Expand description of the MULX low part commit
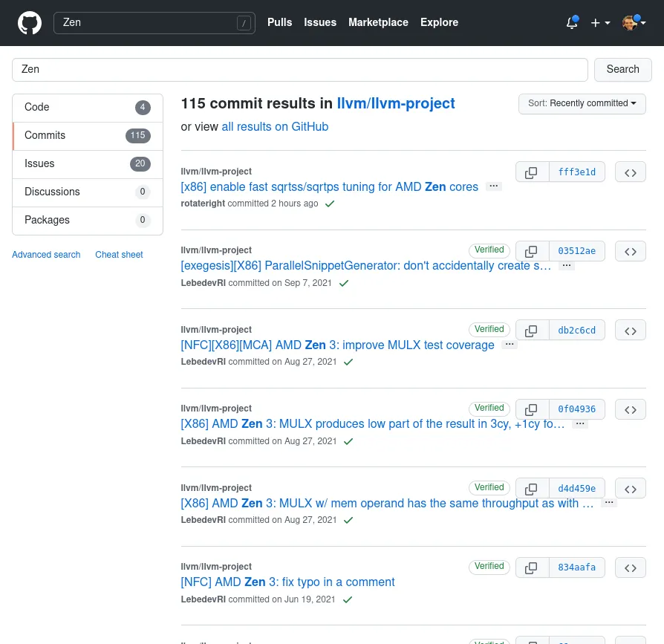Viewport: 664px width, 644px height. click(580, 423)
